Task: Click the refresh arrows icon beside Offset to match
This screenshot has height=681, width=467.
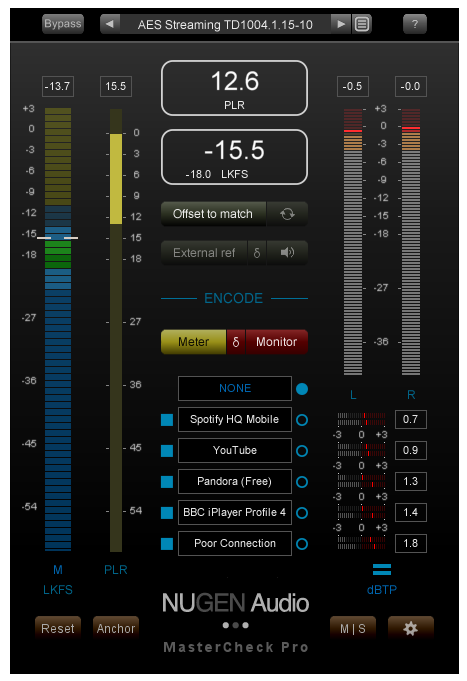Action: 287,214
